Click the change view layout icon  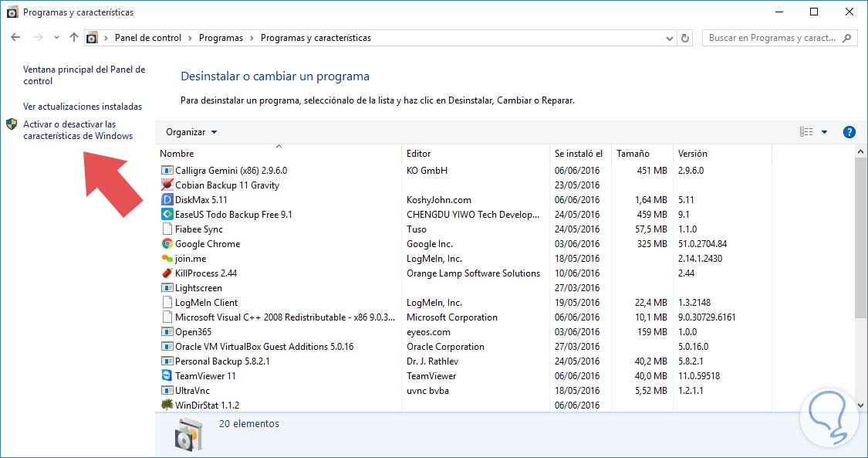tap(806, 132)
